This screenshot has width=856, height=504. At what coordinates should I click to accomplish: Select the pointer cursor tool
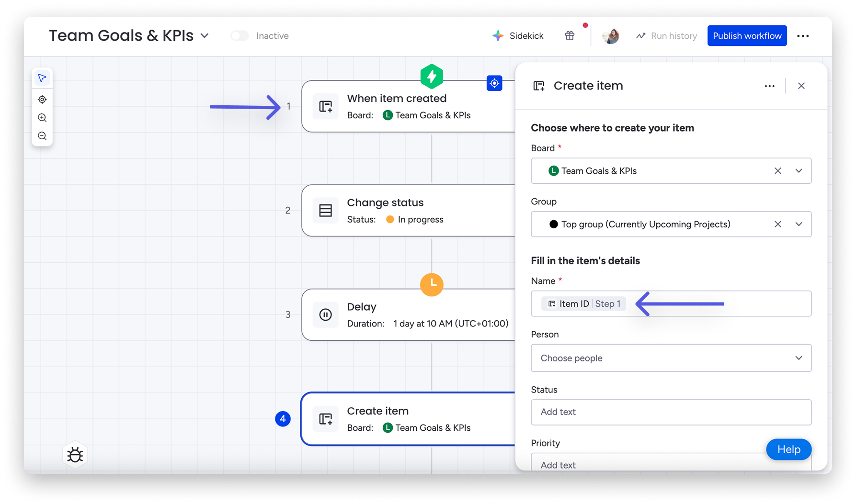pyautogui.click(x=42, y=78)
